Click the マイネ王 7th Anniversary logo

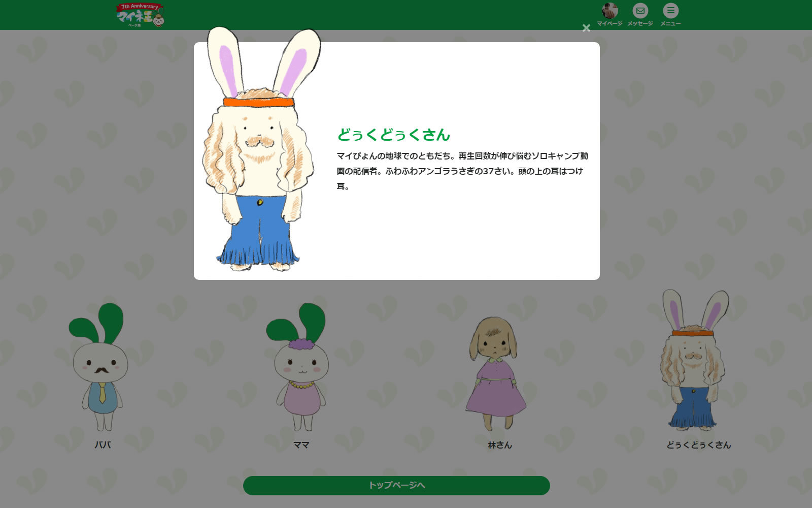coord(141,15)
